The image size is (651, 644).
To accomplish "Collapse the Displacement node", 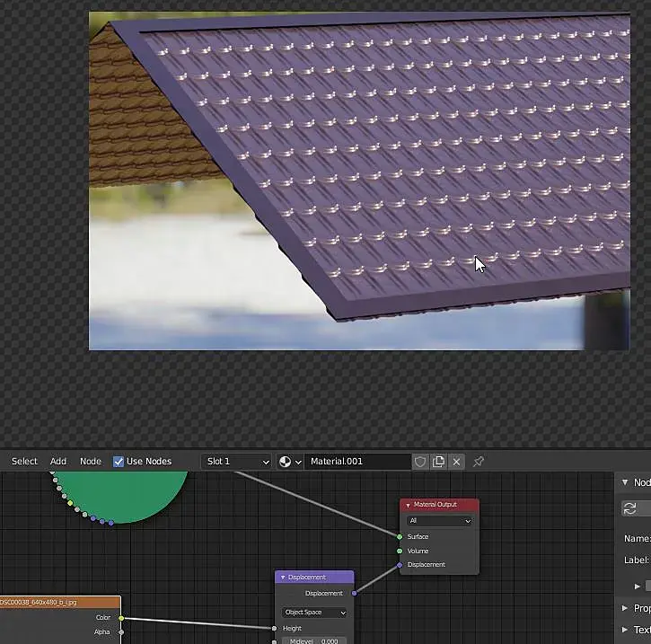I will [x=283, y=578].
